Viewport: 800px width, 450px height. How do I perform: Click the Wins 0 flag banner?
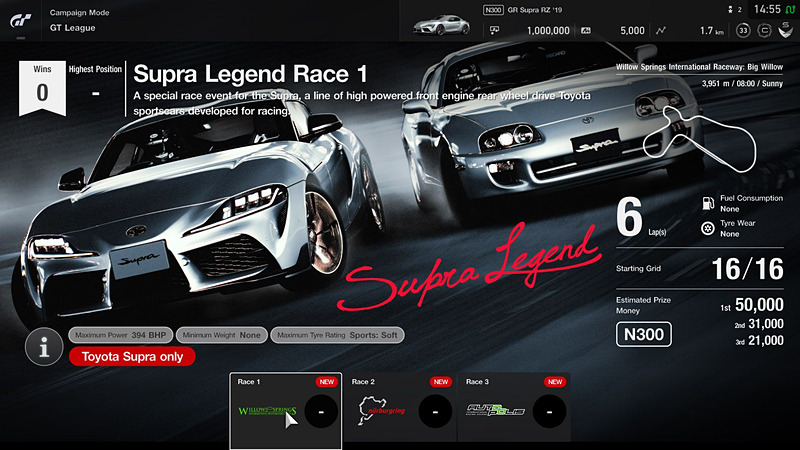(42, 88)
